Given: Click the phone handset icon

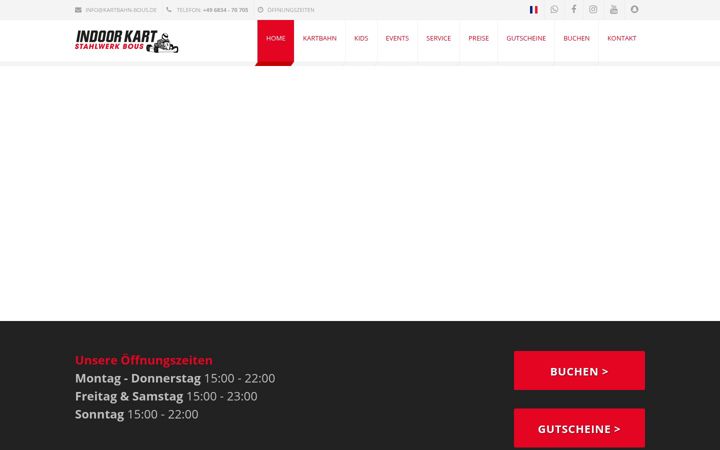Looking at the screenshot, I should pos(169,10).
